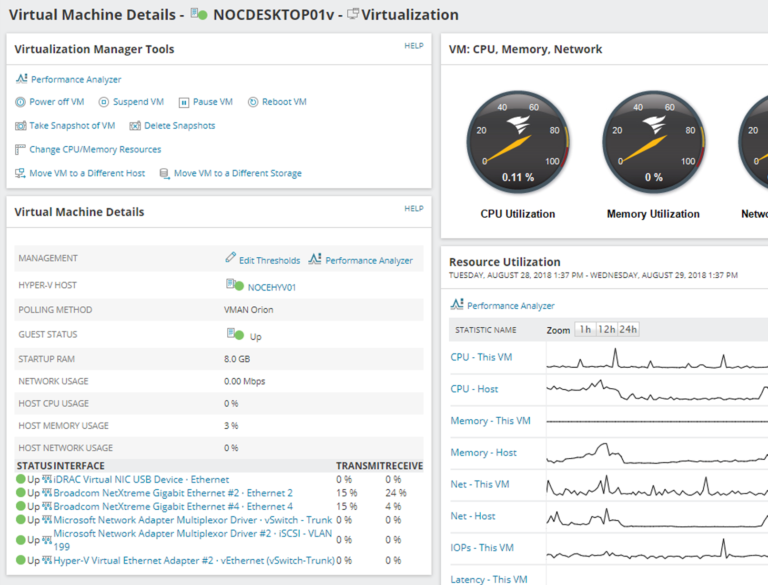
Task: Click the Change CPU/Memory Resources icon
Action: click(x=20, y=149)
